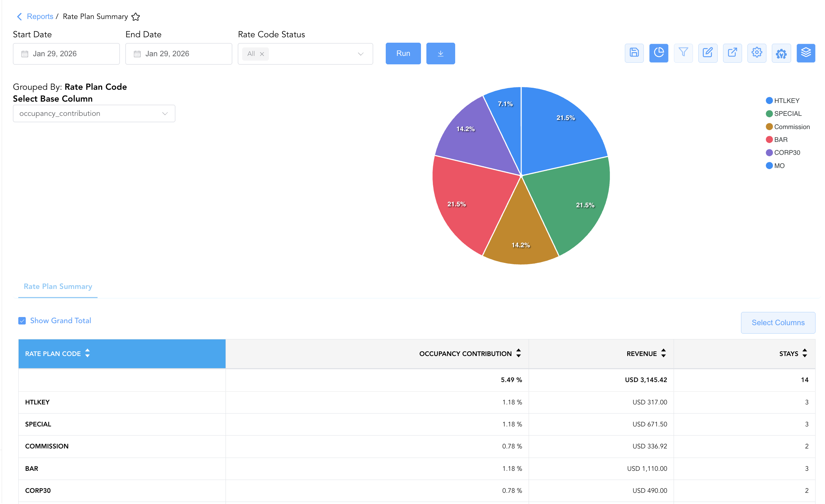Toggle CORP30 legend entry in chart

783,152
